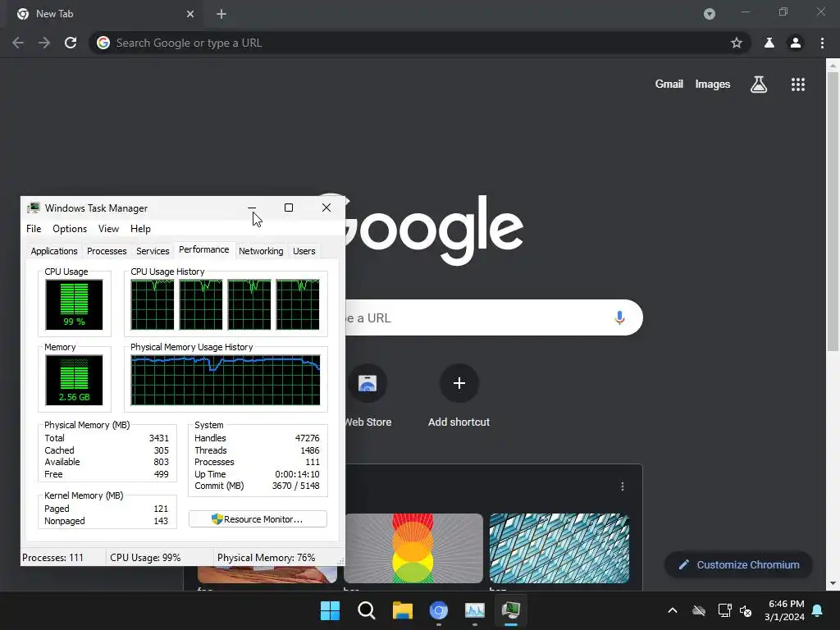Click Commit (MB) value 3670 / 5148

coord(295,486)
